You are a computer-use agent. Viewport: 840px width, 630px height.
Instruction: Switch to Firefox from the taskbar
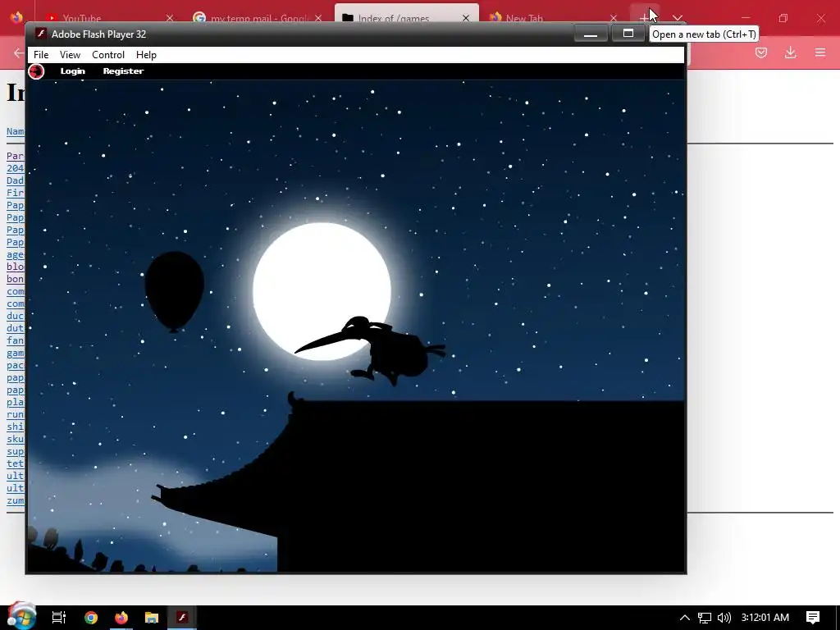(x=121, y=618)
